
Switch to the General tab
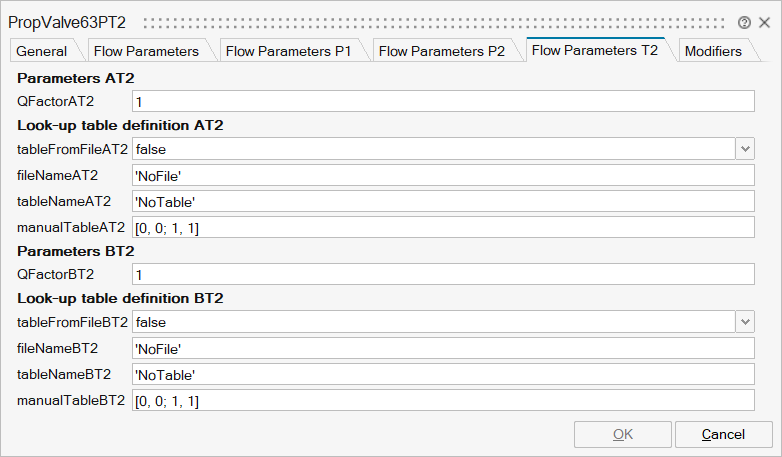click(42, 51)
